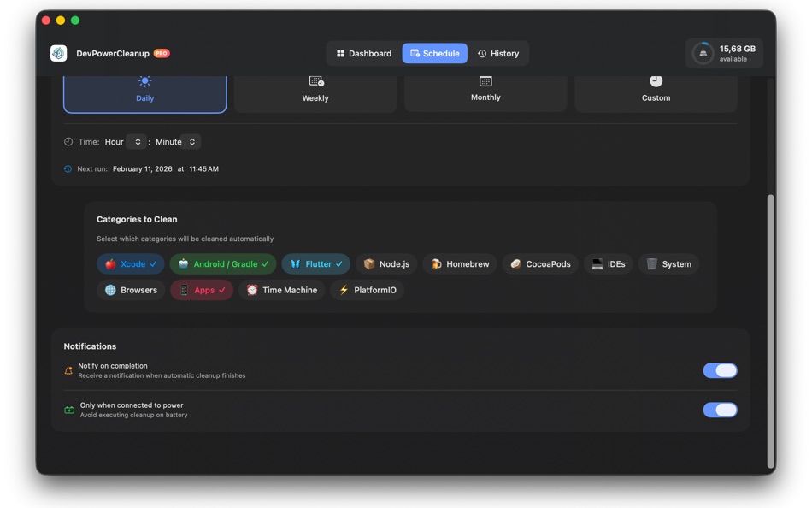Click the clock icon beside Time label

point(68,141)
